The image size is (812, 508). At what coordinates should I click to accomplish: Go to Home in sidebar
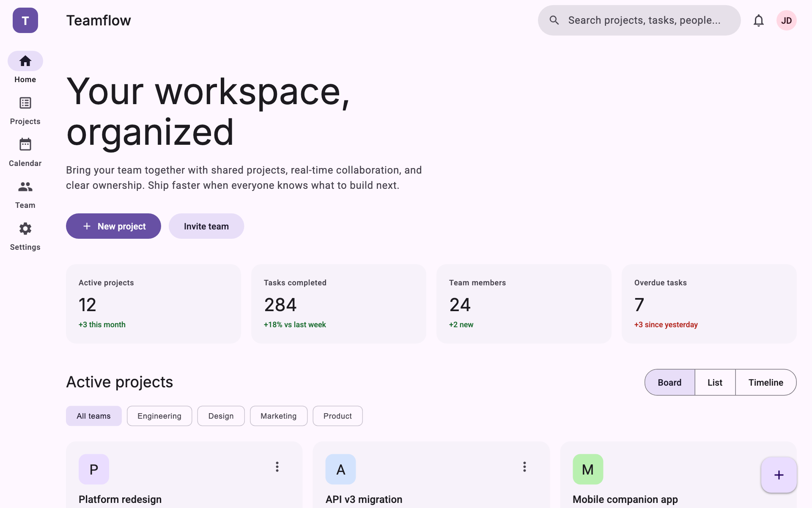pos(25,62)
